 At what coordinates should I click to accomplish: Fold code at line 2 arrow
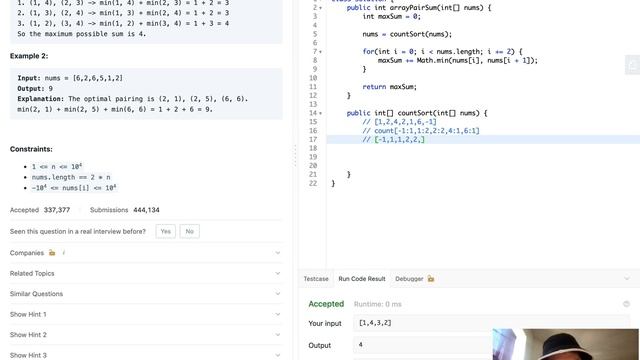point(320,8)
